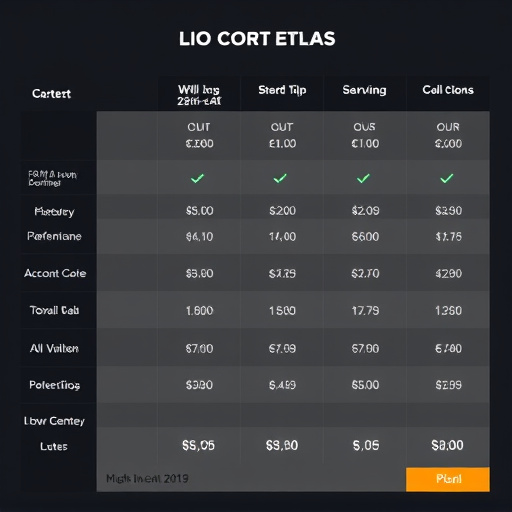Select the Serving column header
This screenshot has width=512, height=512.
[364, 90]
